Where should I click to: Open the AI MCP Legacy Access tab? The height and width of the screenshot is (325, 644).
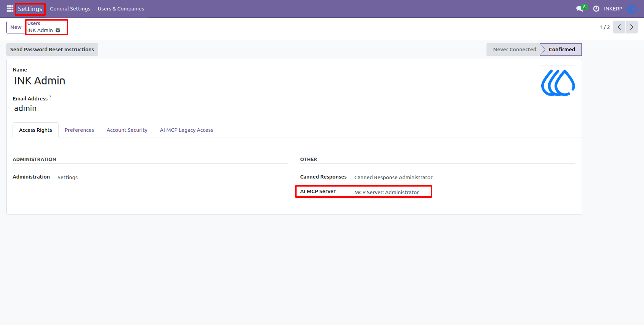click(x=186, y=130)
